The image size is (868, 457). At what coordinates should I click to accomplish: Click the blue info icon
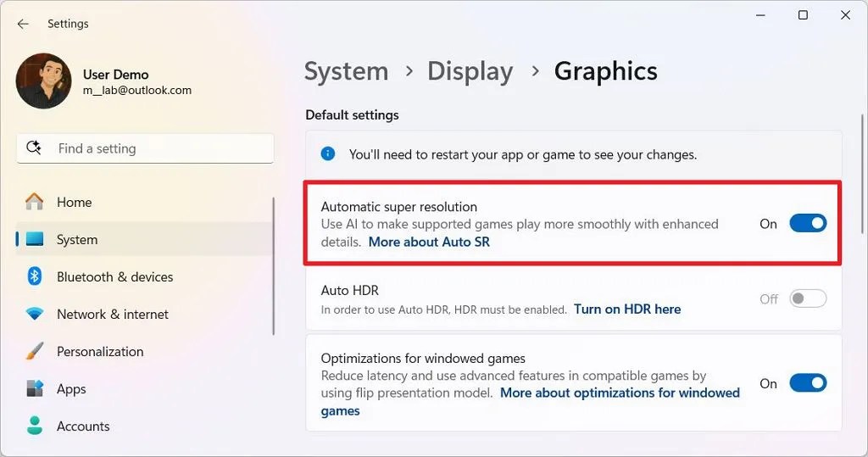coord(328,154)
